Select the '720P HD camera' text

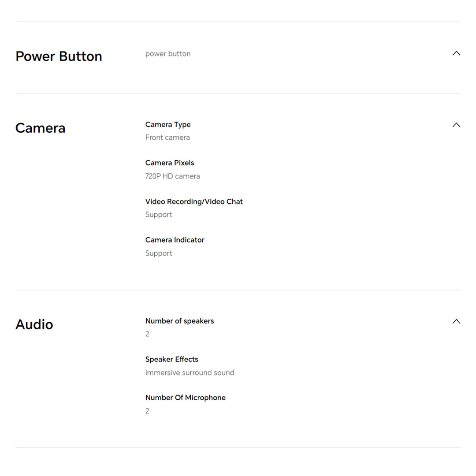(172, 176)
